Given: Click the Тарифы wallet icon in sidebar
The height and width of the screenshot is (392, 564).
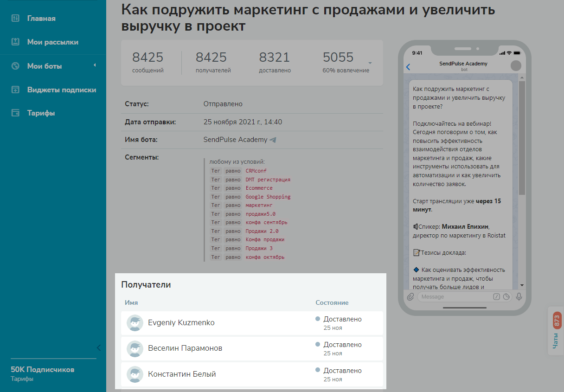Looking at the screenshot, I should (x=15, y=113).
